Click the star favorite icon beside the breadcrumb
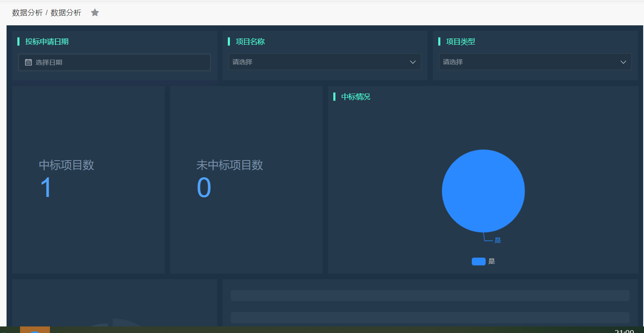The image size is (644, 333). (x=95, y=13)
